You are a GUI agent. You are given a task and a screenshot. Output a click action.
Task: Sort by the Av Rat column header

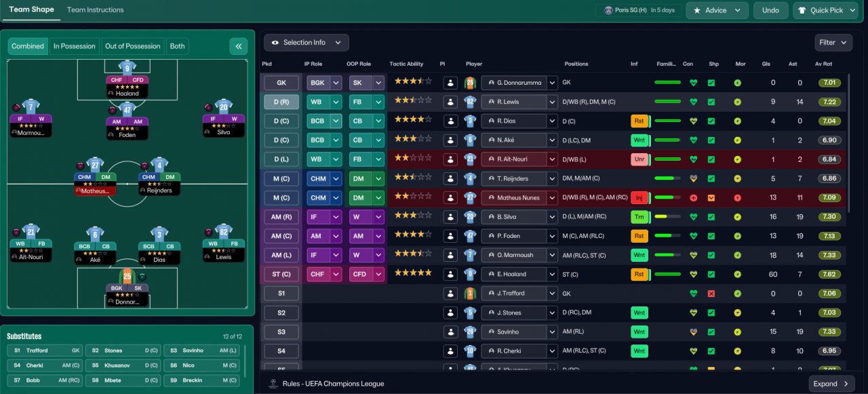pyautogui.click(x=823, y=64)
